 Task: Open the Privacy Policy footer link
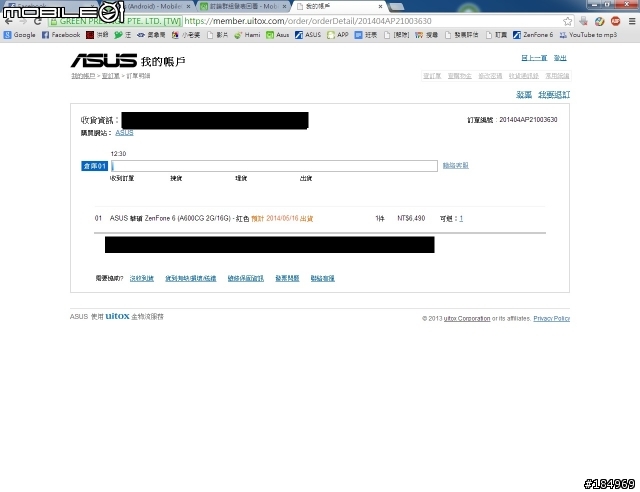point(551,318)
